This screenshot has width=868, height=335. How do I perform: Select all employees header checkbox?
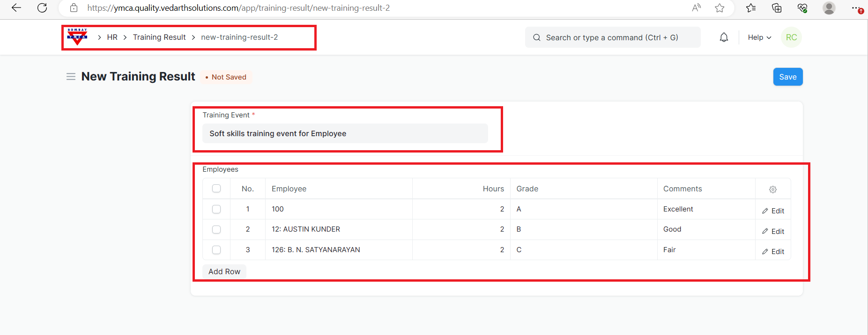216,189
